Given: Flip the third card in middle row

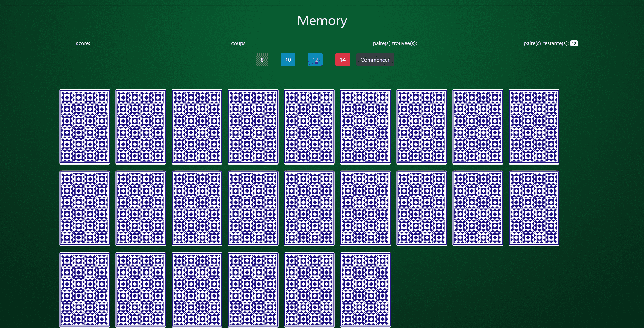Looking at the screenshot, I should coord(197,208).
